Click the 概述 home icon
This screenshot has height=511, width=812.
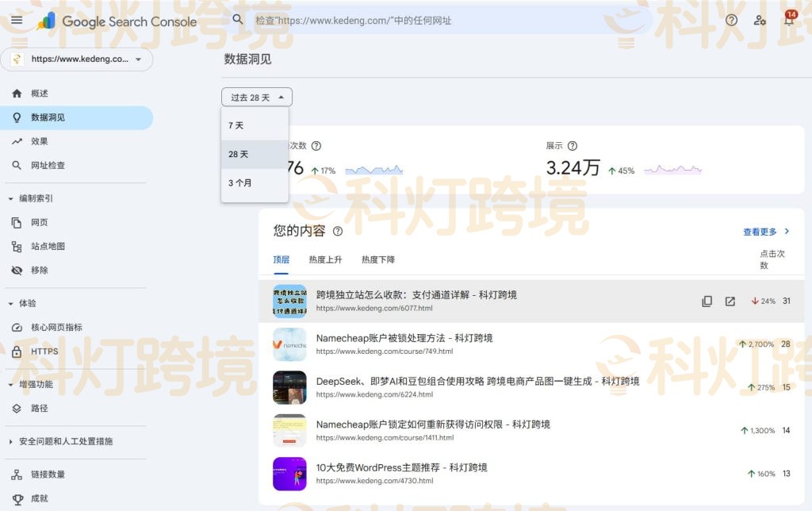click(17, 94)
